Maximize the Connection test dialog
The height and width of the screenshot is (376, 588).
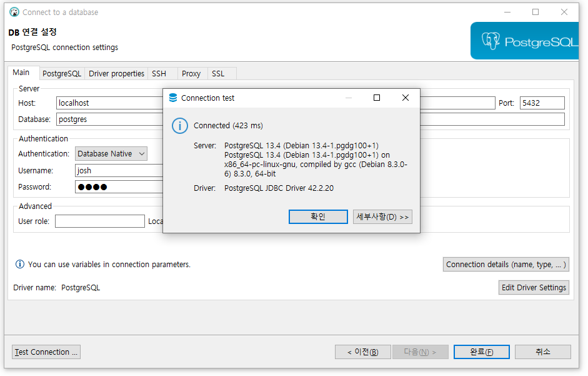377,98
